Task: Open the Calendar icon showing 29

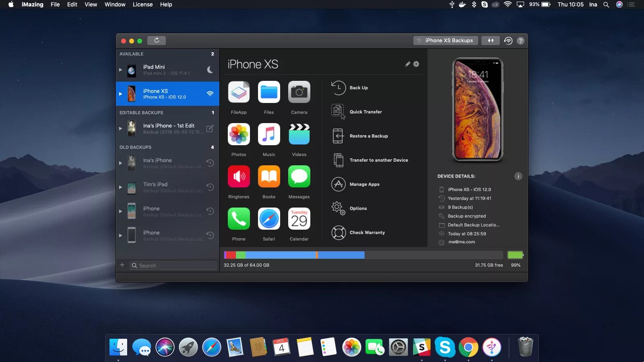Action: pyautogui.click(x=299, y=219)
